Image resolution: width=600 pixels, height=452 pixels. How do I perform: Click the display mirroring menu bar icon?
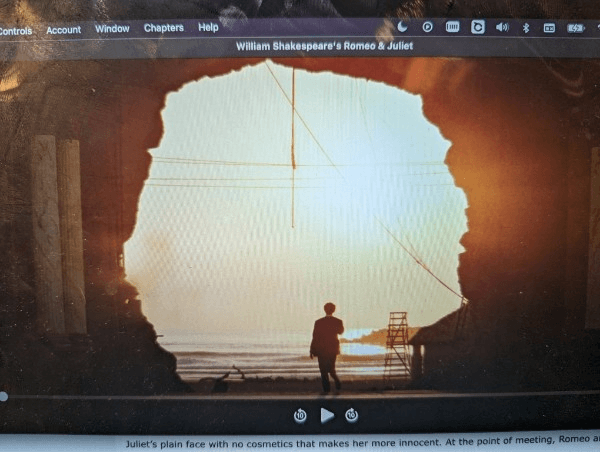coord(549,28)
